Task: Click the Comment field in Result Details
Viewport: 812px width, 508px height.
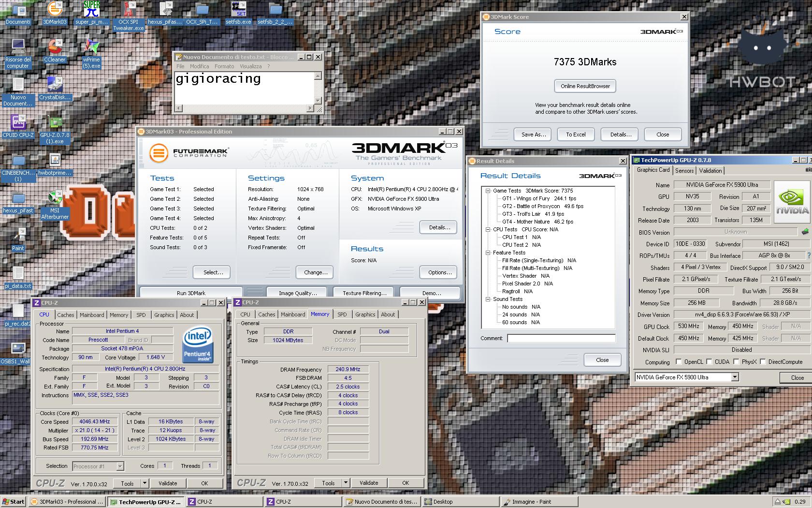Action: pos(561,338)
